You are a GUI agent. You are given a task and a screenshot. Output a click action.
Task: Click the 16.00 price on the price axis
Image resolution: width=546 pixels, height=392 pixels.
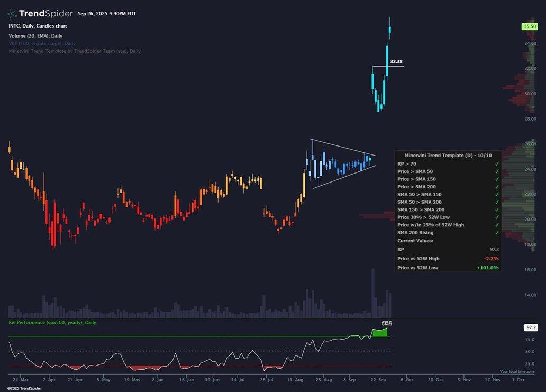tap(530, 270)
